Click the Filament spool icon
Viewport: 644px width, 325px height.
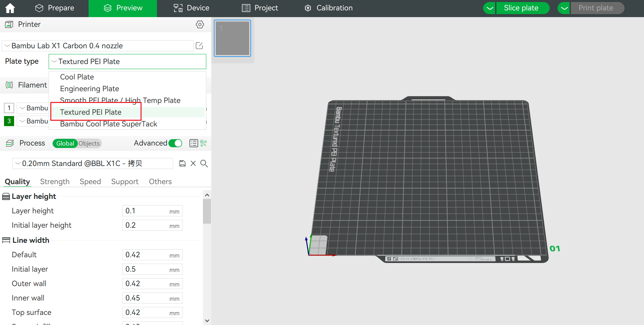9,85
